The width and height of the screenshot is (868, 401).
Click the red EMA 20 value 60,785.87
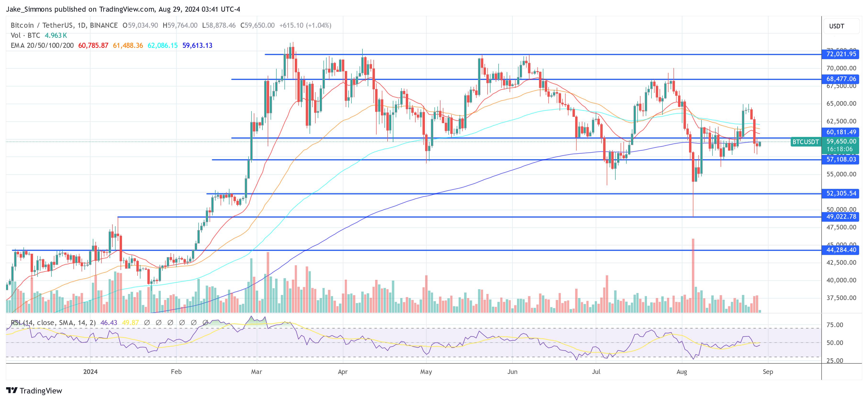(93, 45)
